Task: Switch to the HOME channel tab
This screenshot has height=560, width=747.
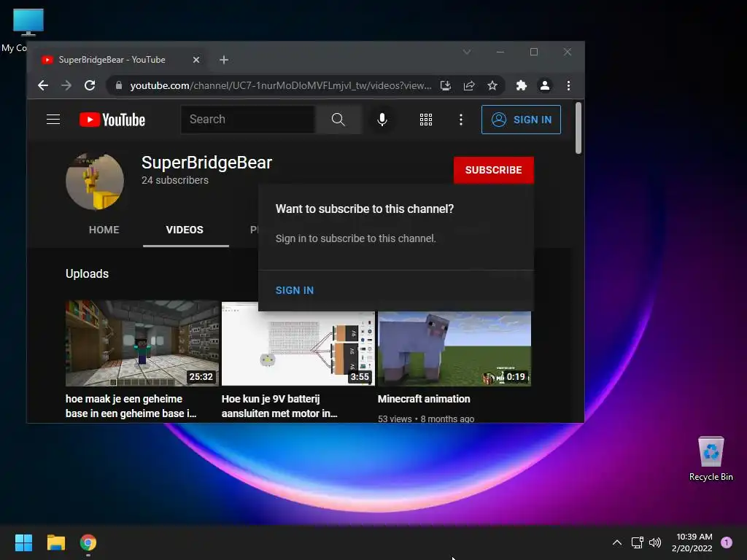Action: click(x=104, y=230)
